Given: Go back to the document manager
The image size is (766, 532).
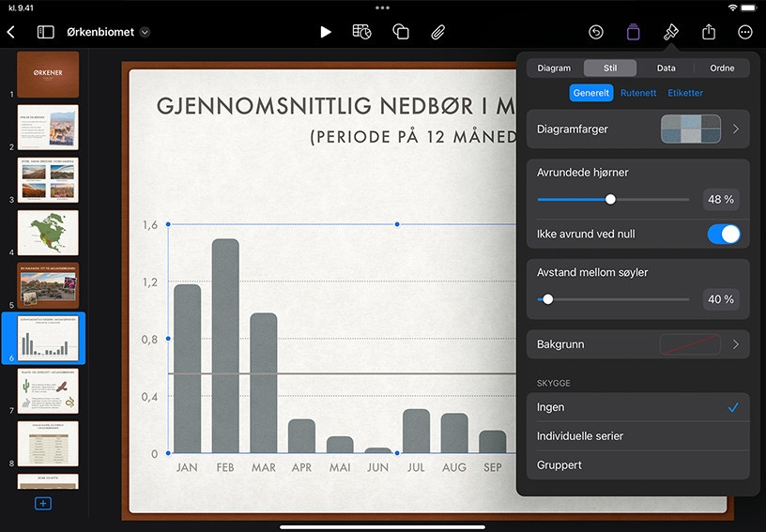Looking at the screenshot, I should [11, 32].
